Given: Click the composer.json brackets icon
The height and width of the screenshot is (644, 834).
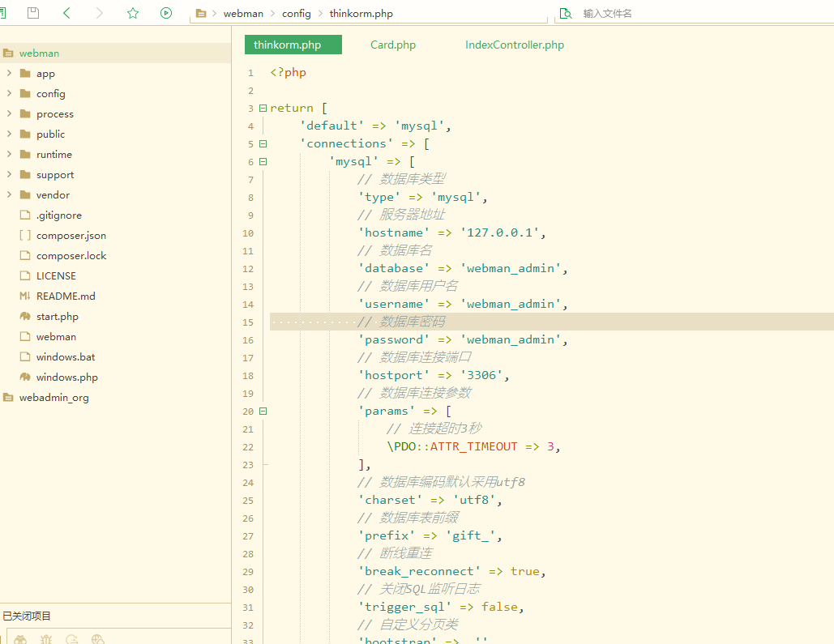Looking at the screenshot, I should point(25,235).
